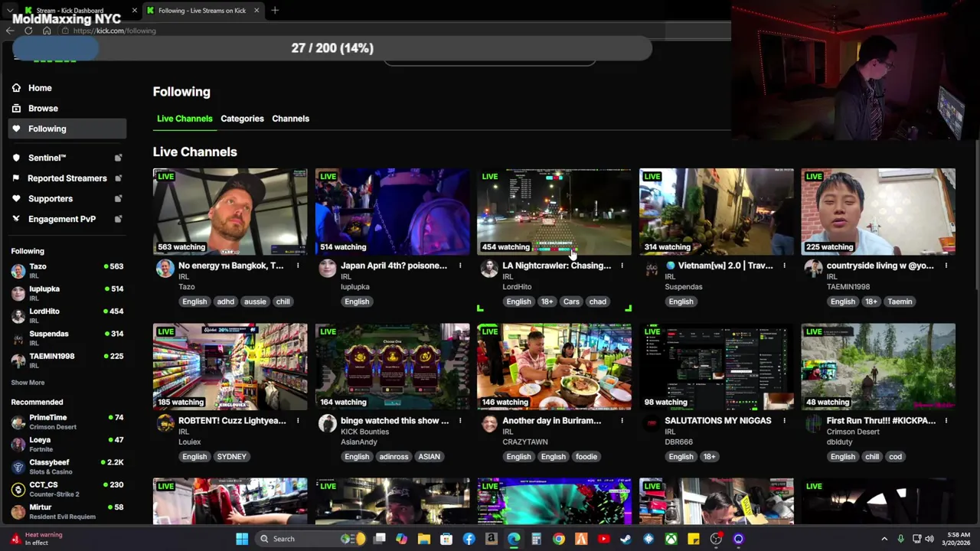Open options menu for LordHito's stream card

(x=622, y=266)
